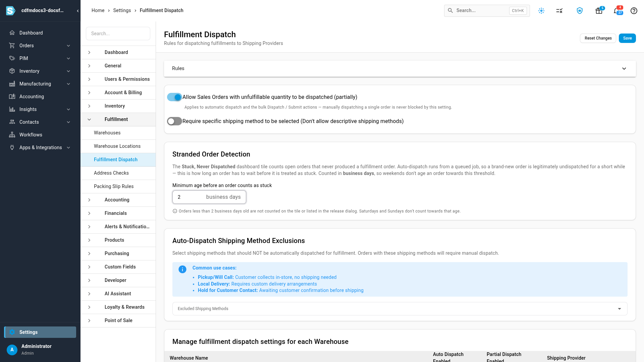Expand the Contacts menu chevron

(x=68, y=122)
